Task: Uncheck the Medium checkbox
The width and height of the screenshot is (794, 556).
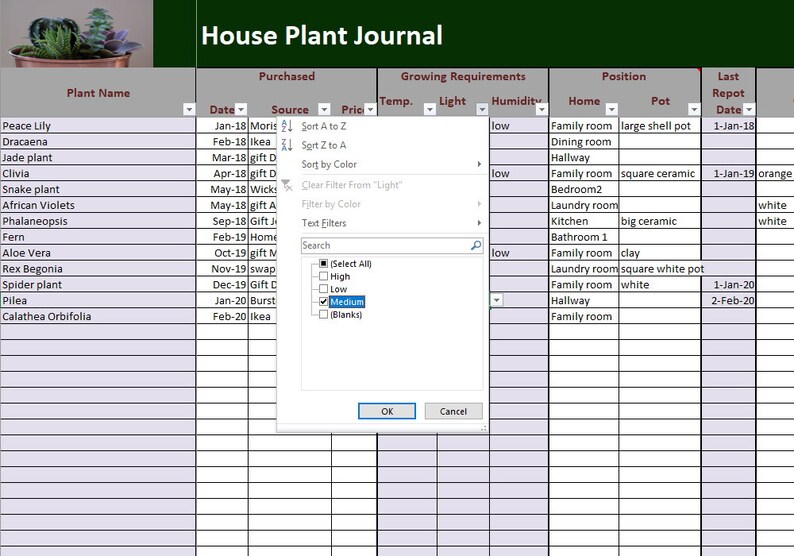Action: pos(324,301)
